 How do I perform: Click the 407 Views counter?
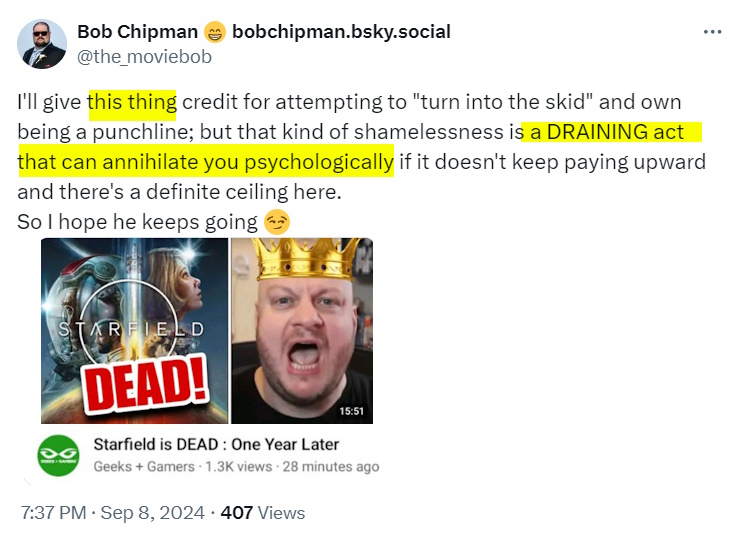point(263,513)
